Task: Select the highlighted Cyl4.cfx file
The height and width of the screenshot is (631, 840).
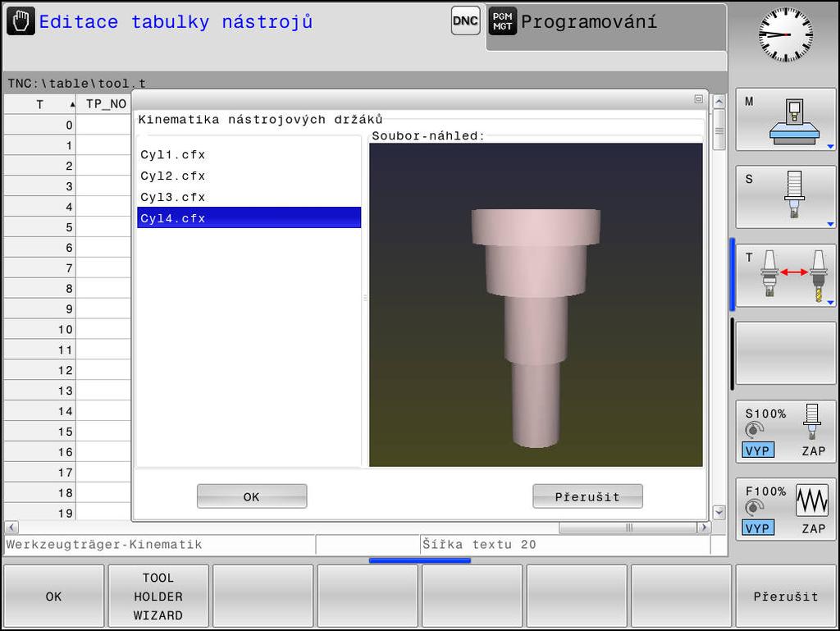Action: 249,218
